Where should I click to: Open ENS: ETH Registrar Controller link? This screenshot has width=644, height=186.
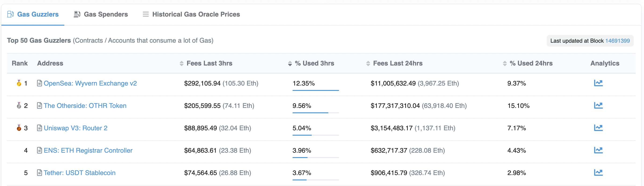point(88,150)
